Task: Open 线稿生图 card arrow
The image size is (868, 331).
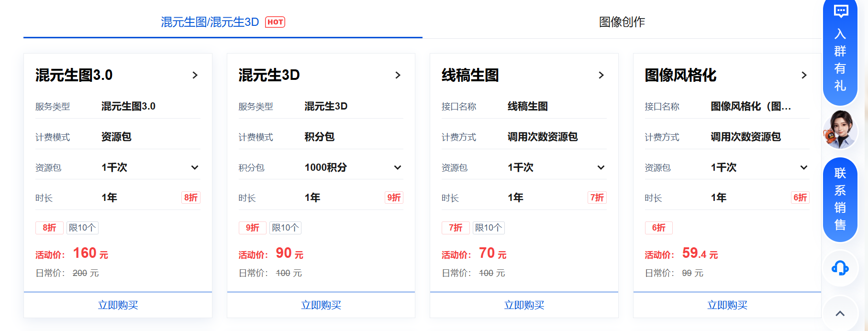Action: tap(601, 75)
